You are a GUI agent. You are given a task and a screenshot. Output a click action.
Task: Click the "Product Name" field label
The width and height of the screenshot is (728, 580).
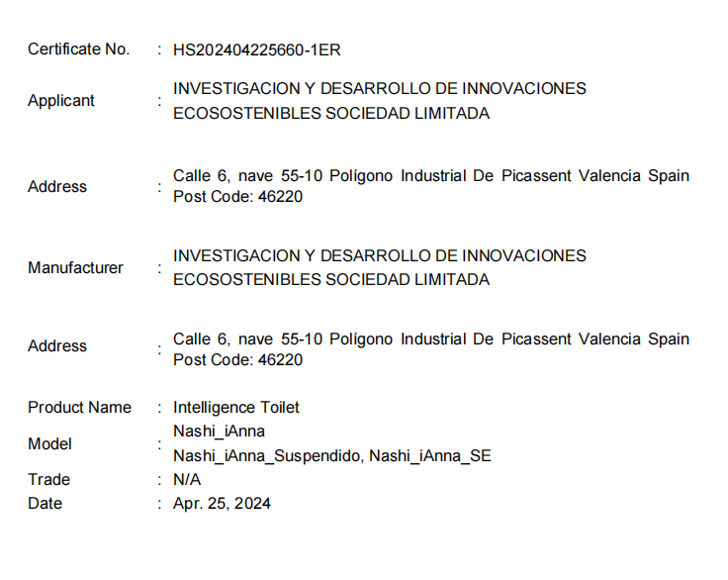[x=79, y=407]
